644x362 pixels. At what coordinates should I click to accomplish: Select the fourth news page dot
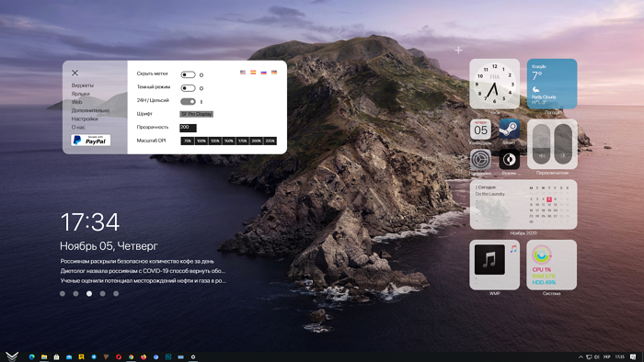point(103,293)
